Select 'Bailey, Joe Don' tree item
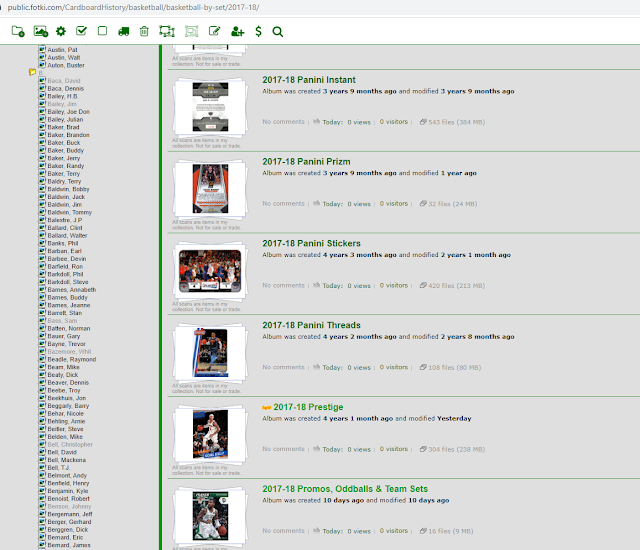This screenshot has width=640, height=550. [68, 112]
